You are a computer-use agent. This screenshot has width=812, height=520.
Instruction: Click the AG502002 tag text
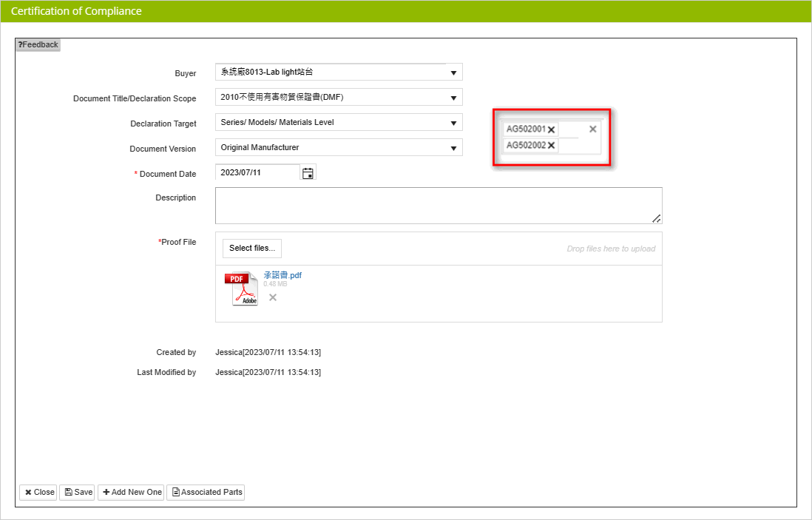[x=526, y=145]
